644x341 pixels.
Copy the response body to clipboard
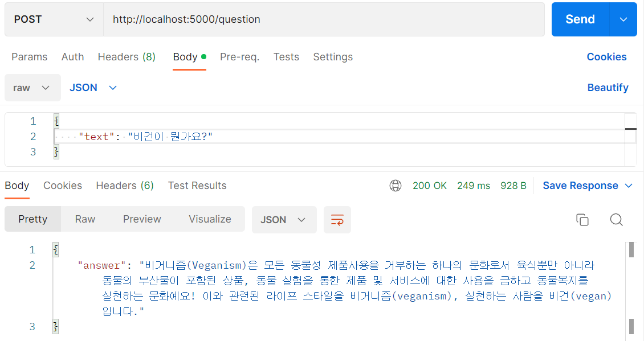point(582,220)
